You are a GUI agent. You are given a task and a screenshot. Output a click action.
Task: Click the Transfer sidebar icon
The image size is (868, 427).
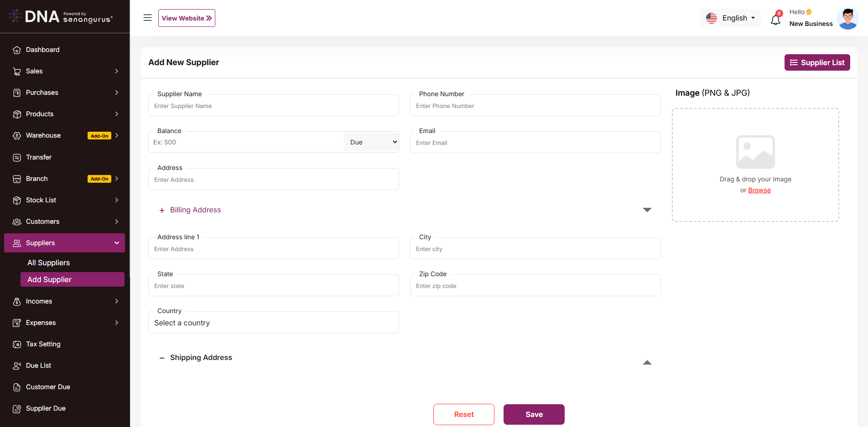point(17,158)
